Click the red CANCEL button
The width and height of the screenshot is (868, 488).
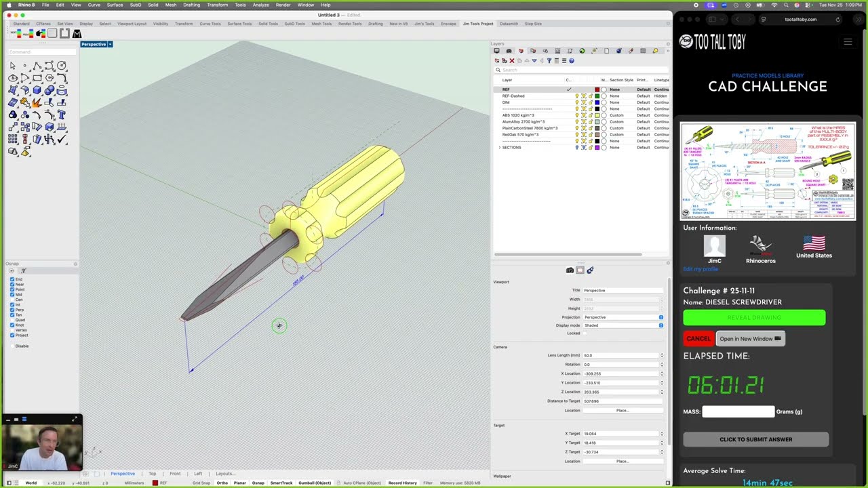698,339
